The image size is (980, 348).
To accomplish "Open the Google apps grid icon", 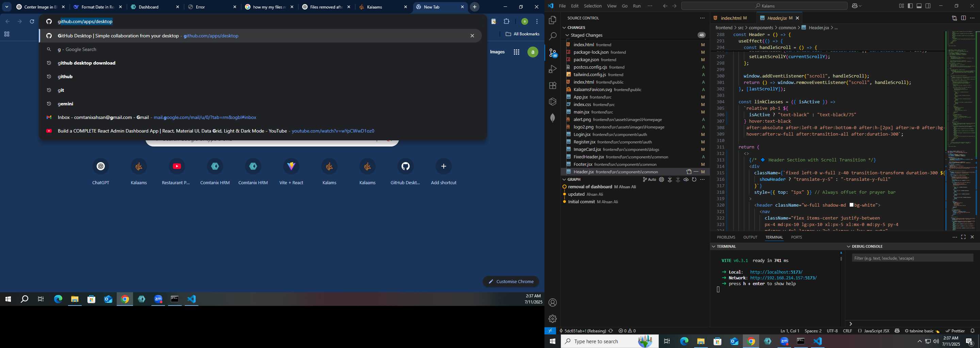I will pyautogui.click(x=516, y=52).
